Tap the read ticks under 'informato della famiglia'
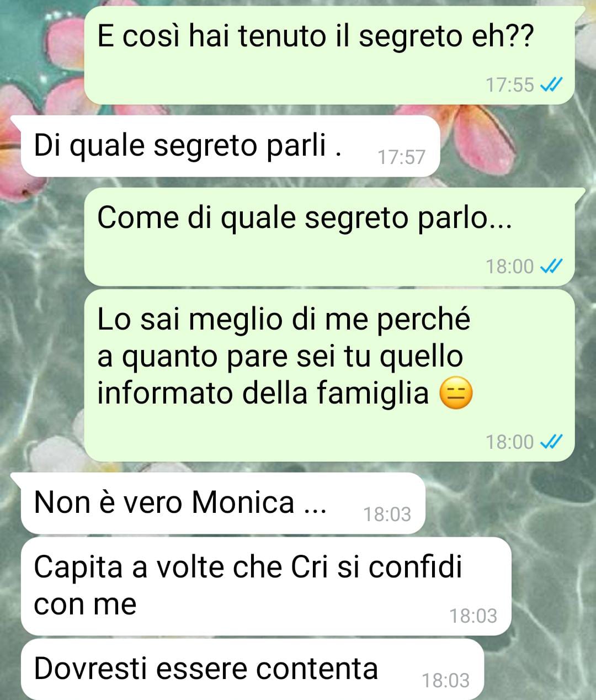 click(551, 442)
